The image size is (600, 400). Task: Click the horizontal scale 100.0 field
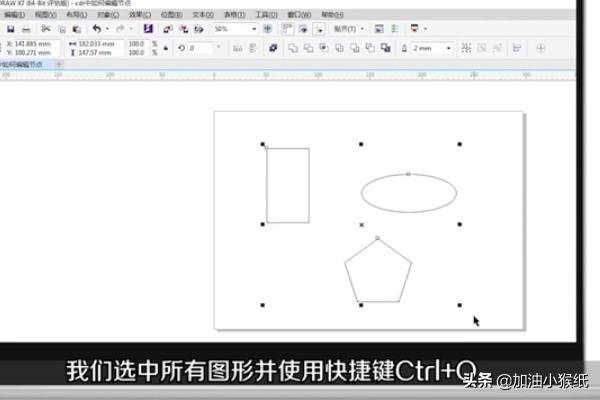coord(138,44)
